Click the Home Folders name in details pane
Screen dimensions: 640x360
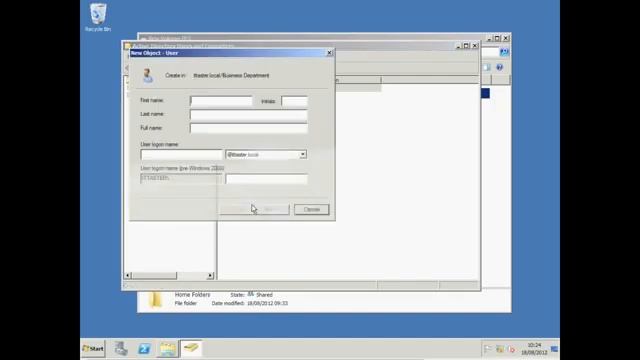(192, 295)
